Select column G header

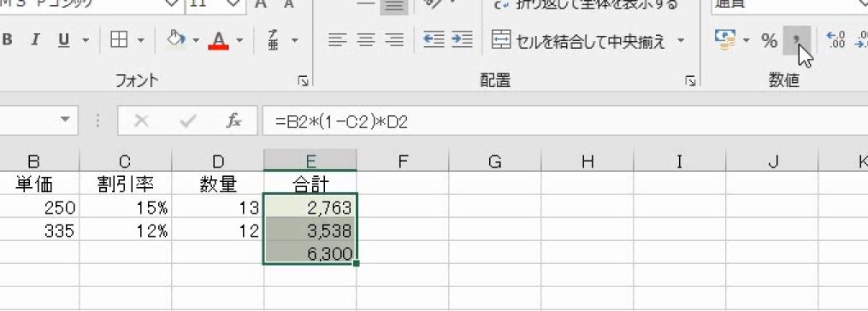[x=495, y=161]
